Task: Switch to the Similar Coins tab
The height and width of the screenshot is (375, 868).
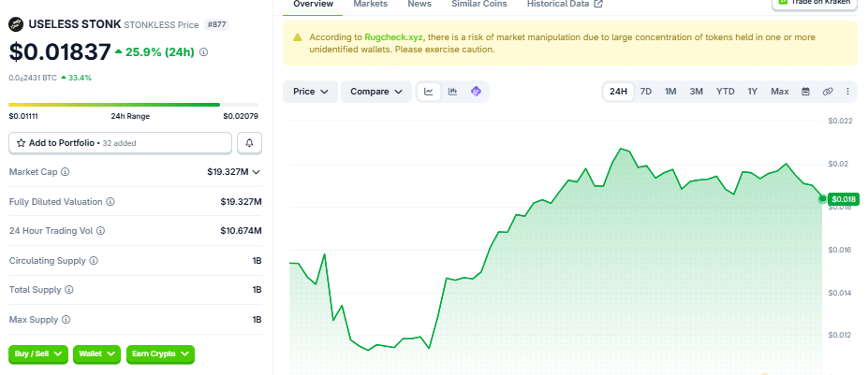Action: (x=478, y=4)
